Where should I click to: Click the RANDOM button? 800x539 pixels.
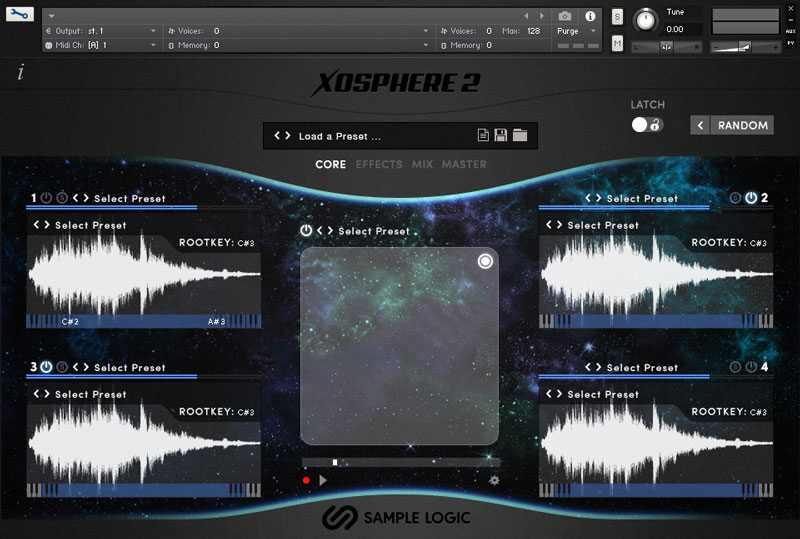click(742, 125)
